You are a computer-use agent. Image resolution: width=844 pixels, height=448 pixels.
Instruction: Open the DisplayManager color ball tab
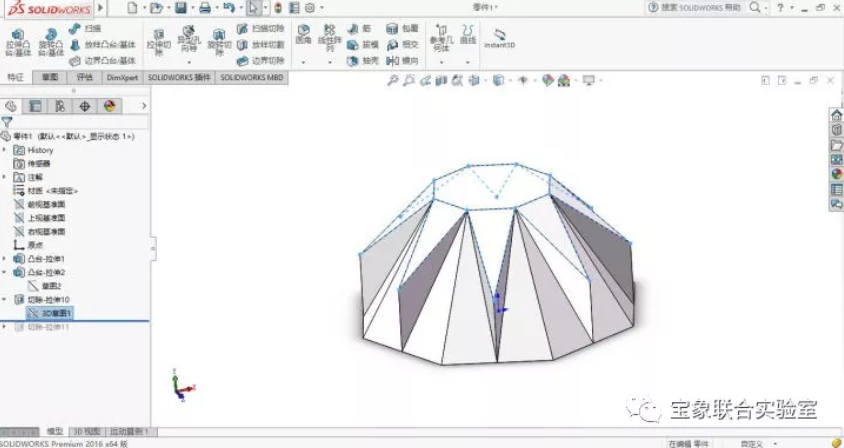pyautogui.click(x=110, y=106)
